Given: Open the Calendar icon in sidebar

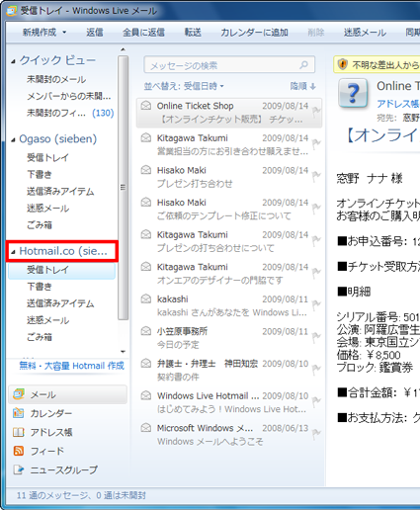Looking at the screenshot, I should pyautogui.click(x=19, y=413).
